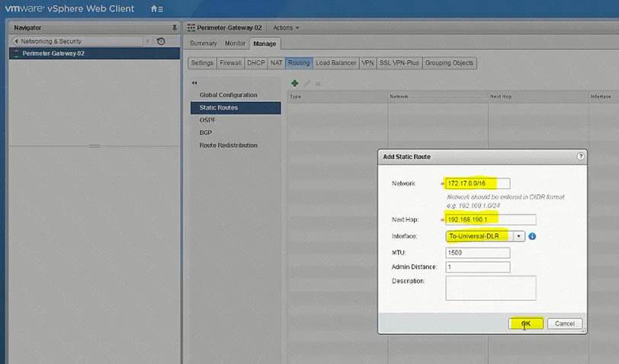Select OSPF in routing menu

tap(209, 120)
